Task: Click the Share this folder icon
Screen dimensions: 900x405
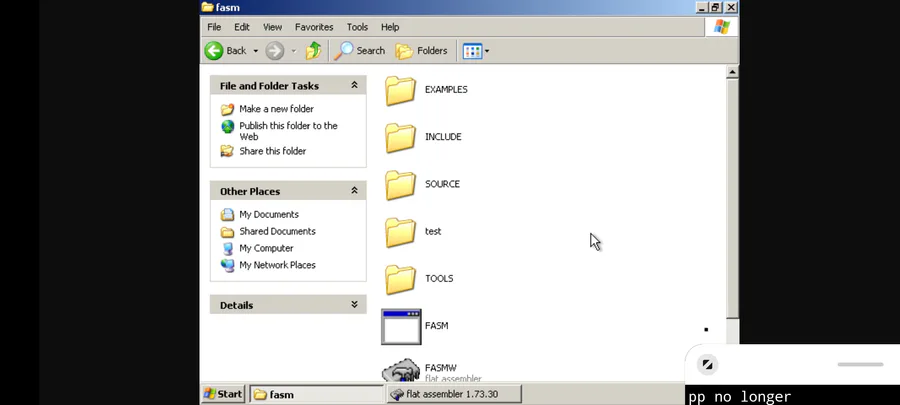Action: click(x=228, y=151)
